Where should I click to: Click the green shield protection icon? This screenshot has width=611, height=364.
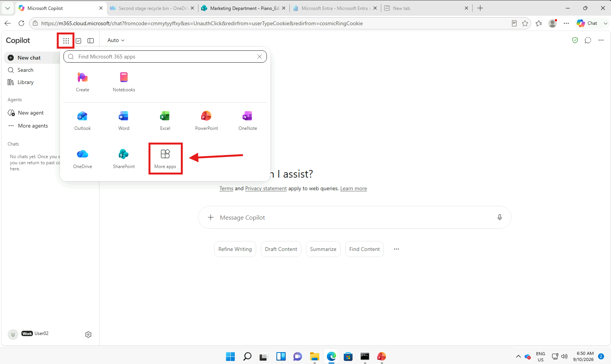pyautogui.click(x=575, y=40)
